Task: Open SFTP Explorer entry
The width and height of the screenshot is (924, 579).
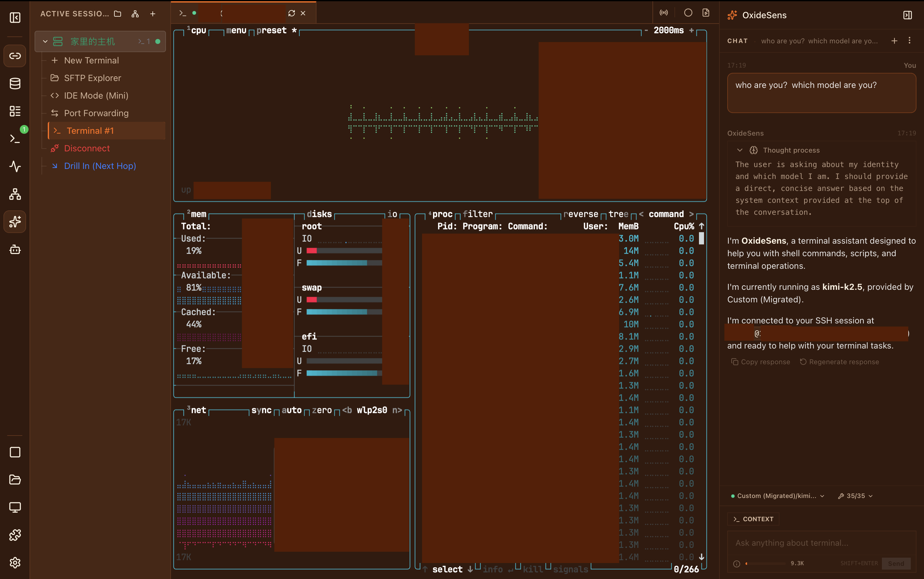Action: (92, 78)
